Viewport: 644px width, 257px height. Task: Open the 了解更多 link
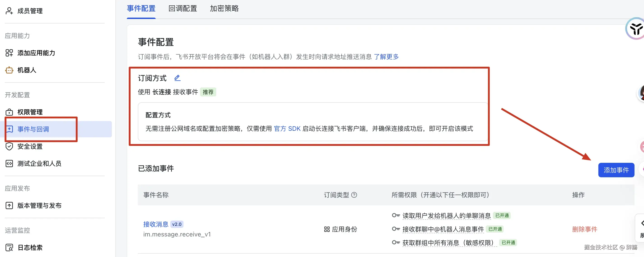386,57
